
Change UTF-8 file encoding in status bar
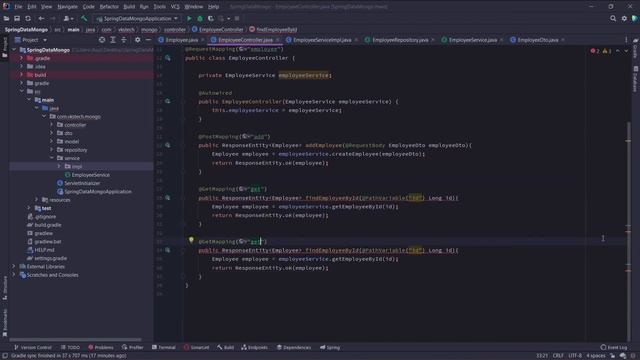point(575,356)
